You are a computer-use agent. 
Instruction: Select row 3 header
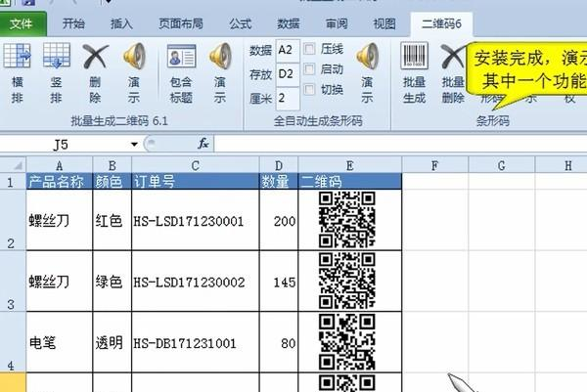[13, 281]
